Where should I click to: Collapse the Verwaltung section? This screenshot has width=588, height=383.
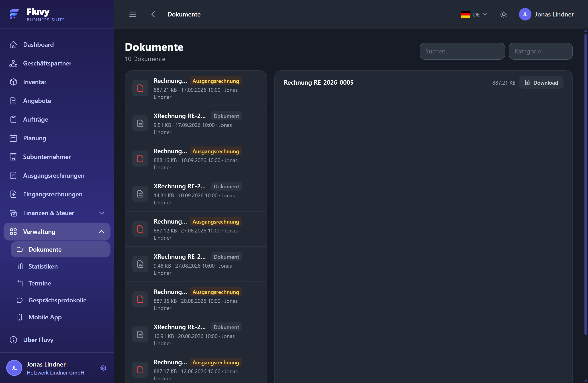(x=57, y=232)
